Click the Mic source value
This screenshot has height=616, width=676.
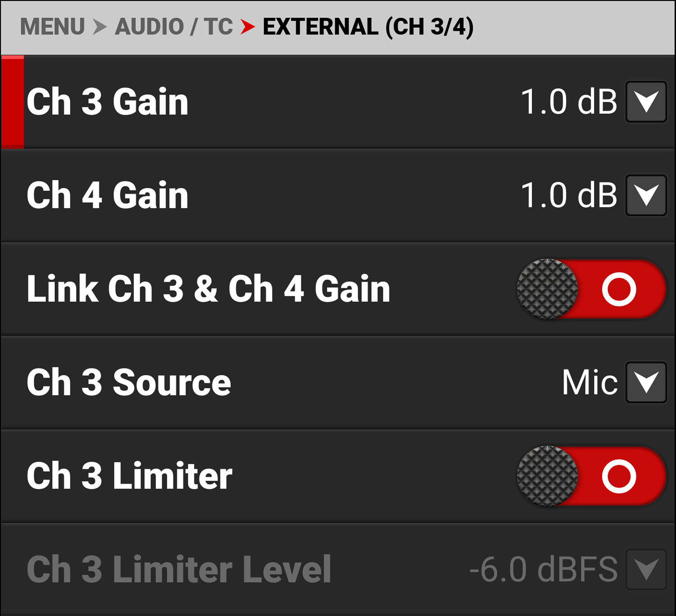(589, 383)
